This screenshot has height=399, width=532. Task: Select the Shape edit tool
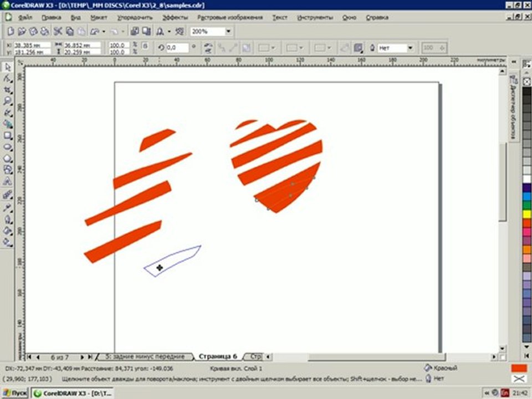7,78
